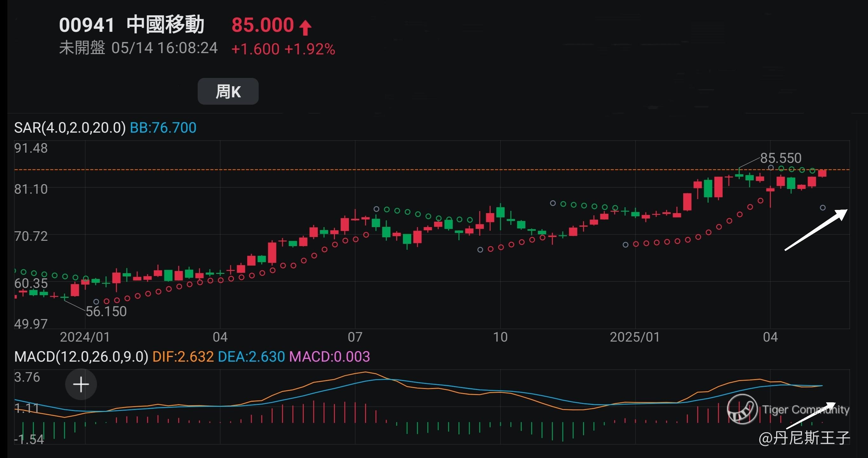Click the +1.92% percentage change
Image resolution: width=868 pixels, height=458 pixels.
pos(310,49)
